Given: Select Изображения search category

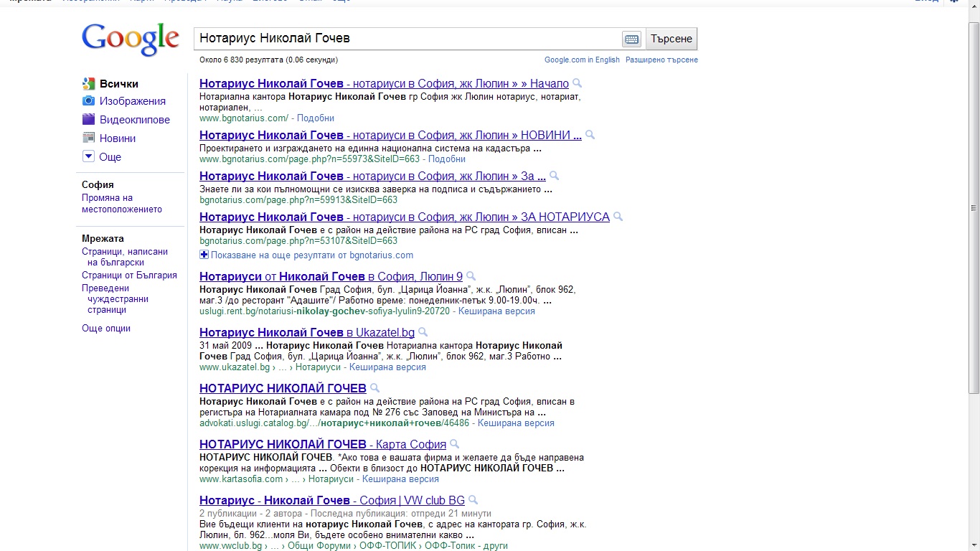Looking at the screenshot, I should coord(132,101).
